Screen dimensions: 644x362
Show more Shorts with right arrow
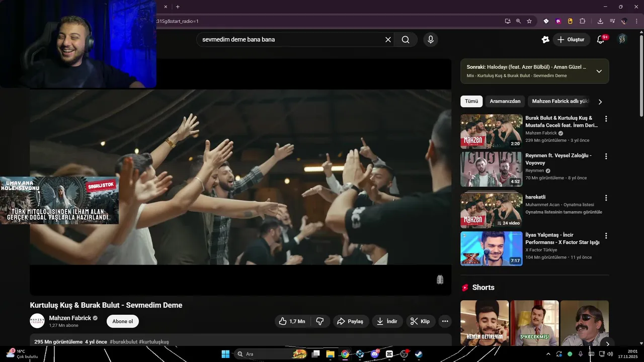tap(607, 344)
